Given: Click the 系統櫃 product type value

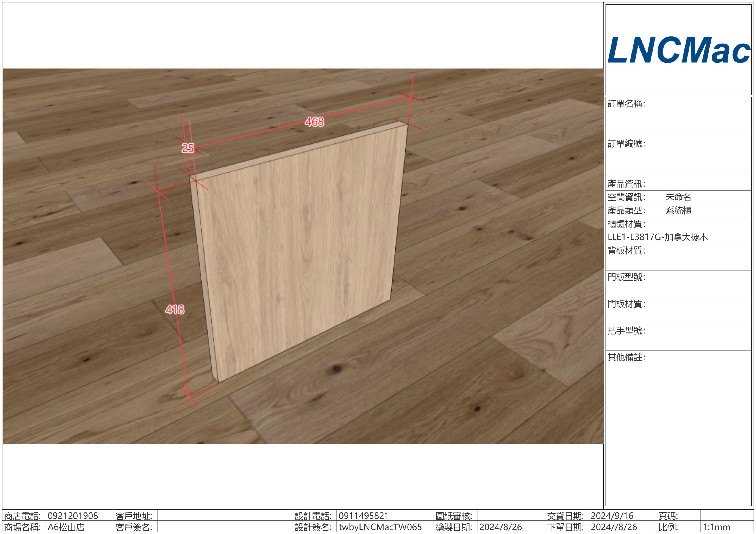Looking at the screenshot, I should coord(678,210).
